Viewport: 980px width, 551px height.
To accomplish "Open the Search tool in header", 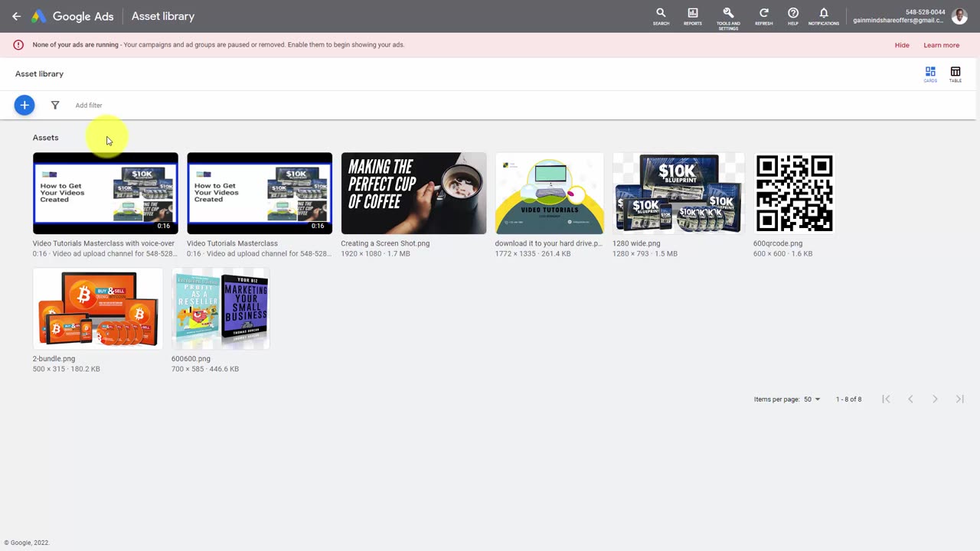I will pos(661,16).
